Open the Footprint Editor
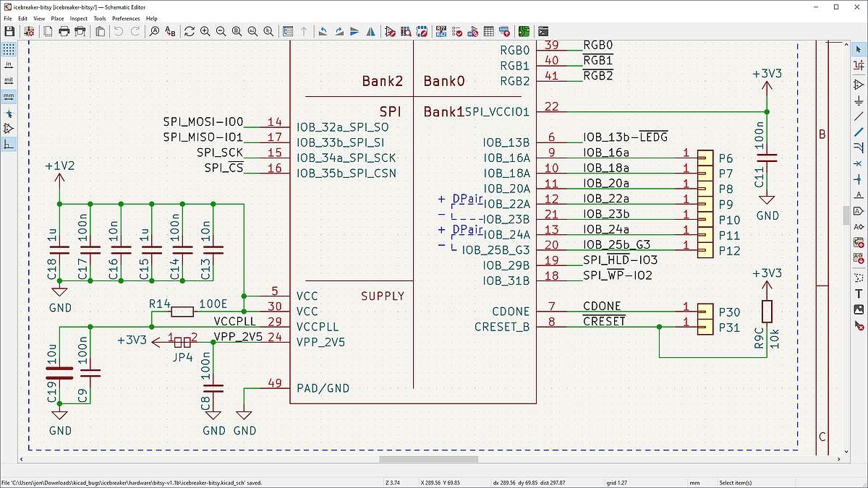This screenshot has height=488, width=868. click(x=422, y=32)
